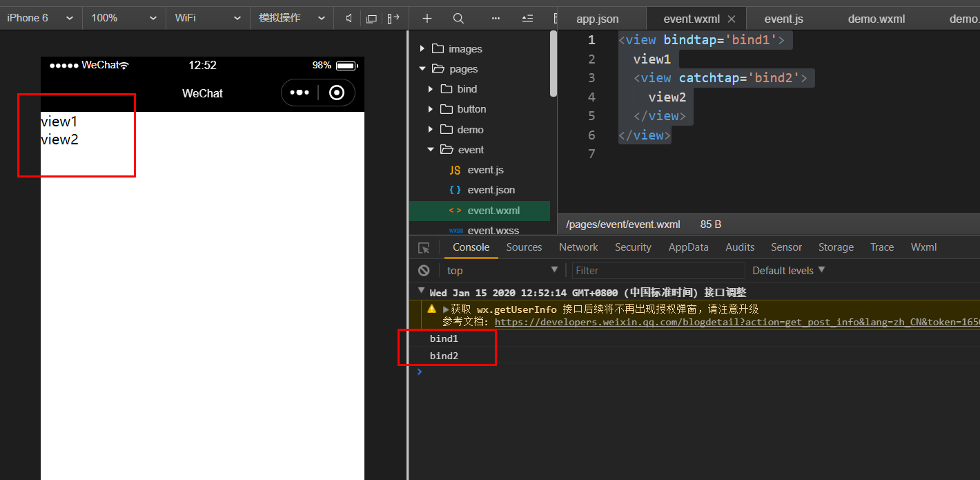Click the dock simulator arrow icon

point(393,19)
